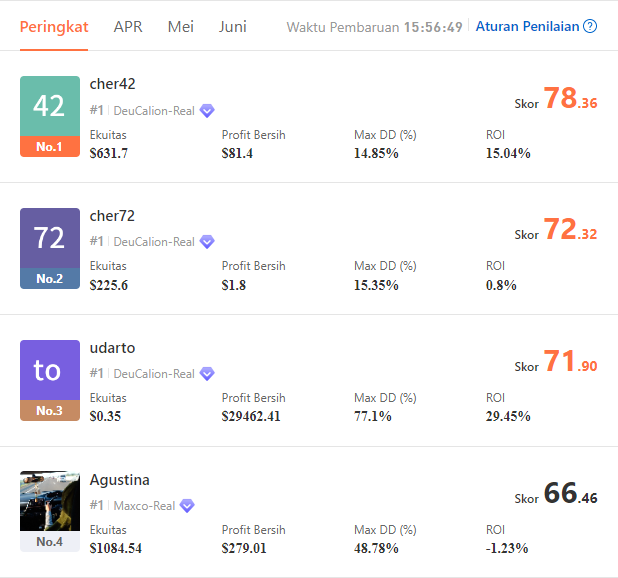The height and width of the screenshot is (578, 618).
Task: Switch to the APR tab
Action: click(x=128, y=27)
